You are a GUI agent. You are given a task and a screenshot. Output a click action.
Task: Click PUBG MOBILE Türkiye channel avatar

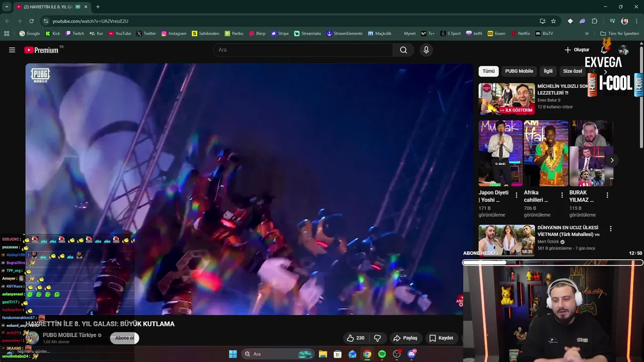pos(32,338)
